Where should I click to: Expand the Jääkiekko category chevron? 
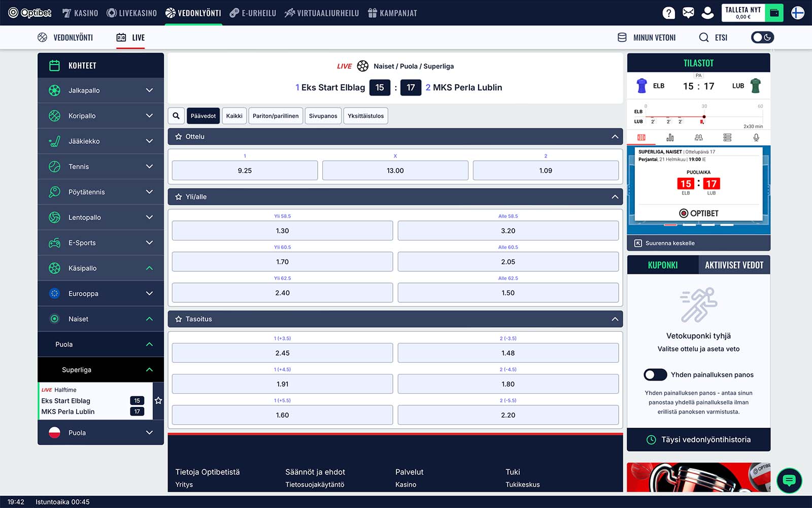[x=149, y=141]
